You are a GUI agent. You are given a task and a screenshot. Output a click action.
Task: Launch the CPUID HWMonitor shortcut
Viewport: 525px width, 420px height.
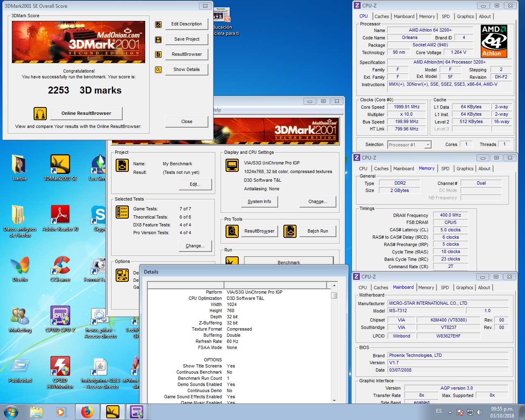coord(60,372)
